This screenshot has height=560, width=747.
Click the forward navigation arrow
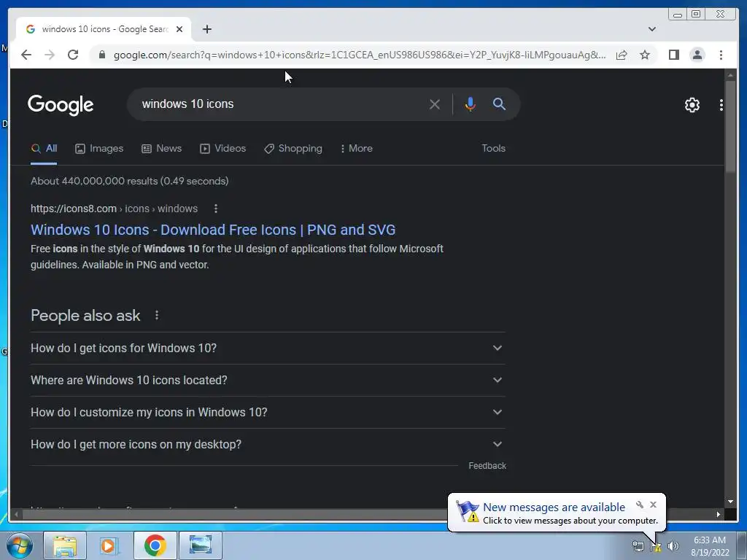tap(50, 55)
